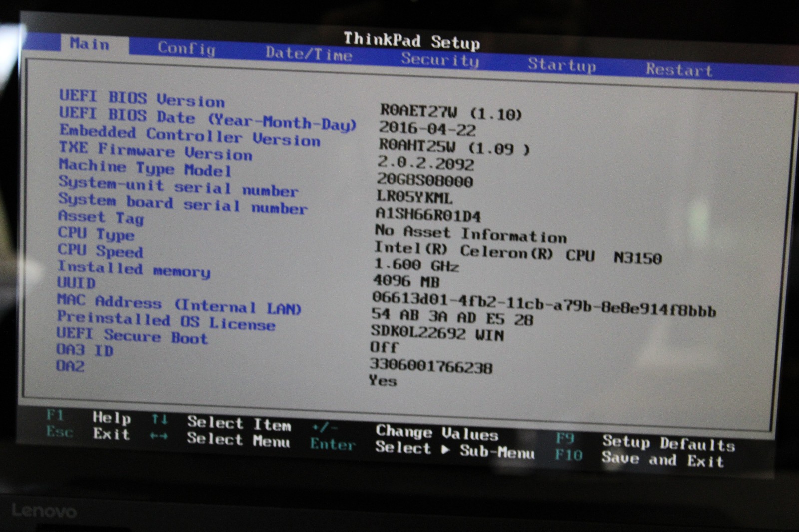Click the Select Item hint

point(239,423)
